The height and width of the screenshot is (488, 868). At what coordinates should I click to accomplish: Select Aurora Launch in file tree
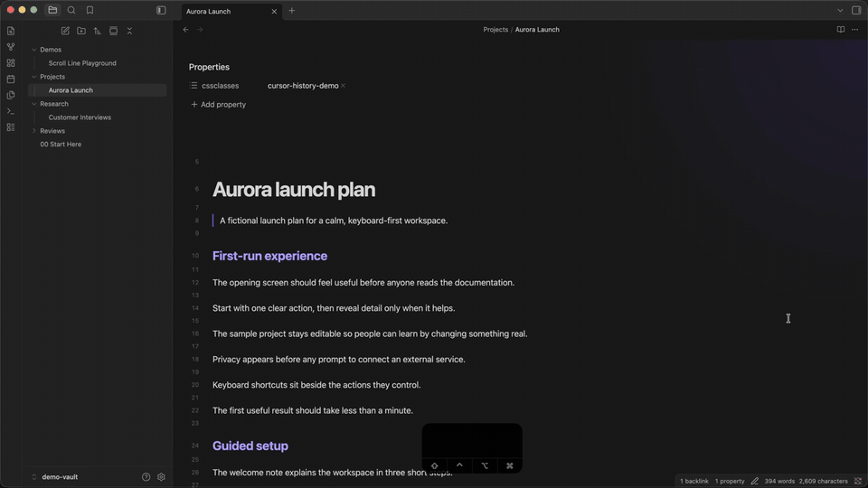pos(98,90)
